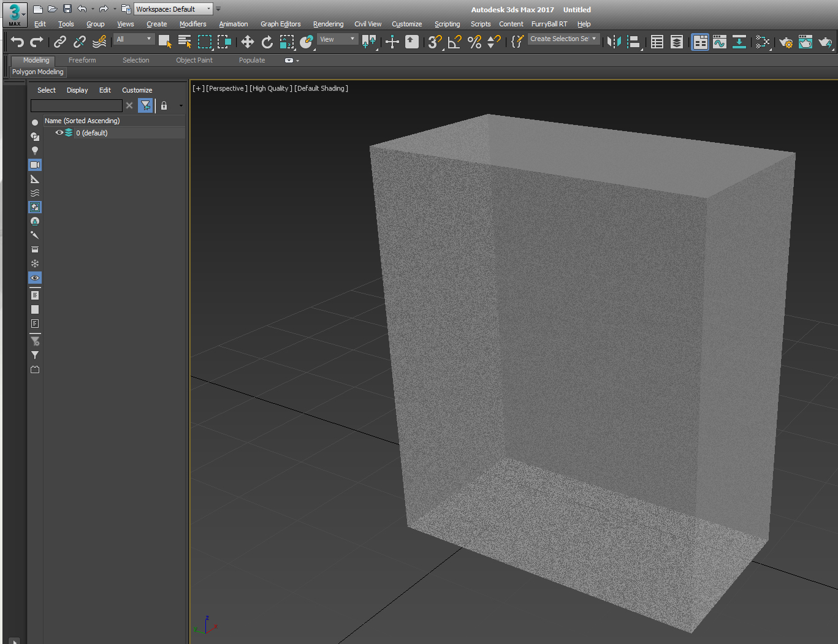Click the Polygon Modeling panel button
The image size is (838, 644).
pyautogui.click(x=38, y=72)
